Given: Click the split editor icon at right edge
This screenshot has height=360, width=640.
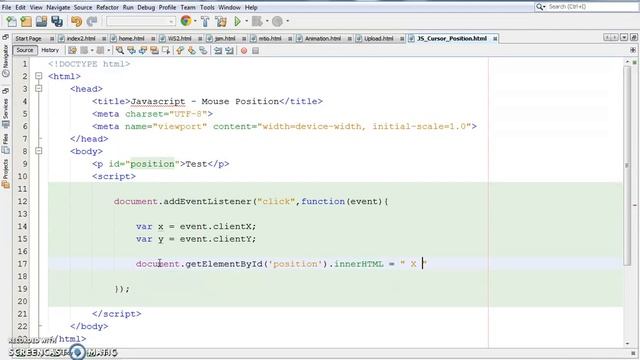Looking at the screenshot, I should point(633,50).
